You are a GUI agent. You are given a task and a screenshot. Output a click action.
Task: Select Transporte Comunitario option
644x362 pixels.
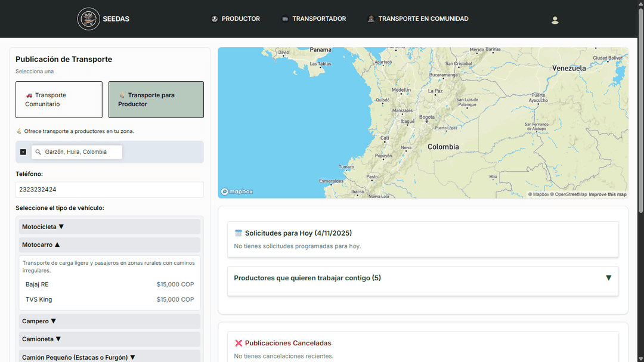tap(59, 100)
